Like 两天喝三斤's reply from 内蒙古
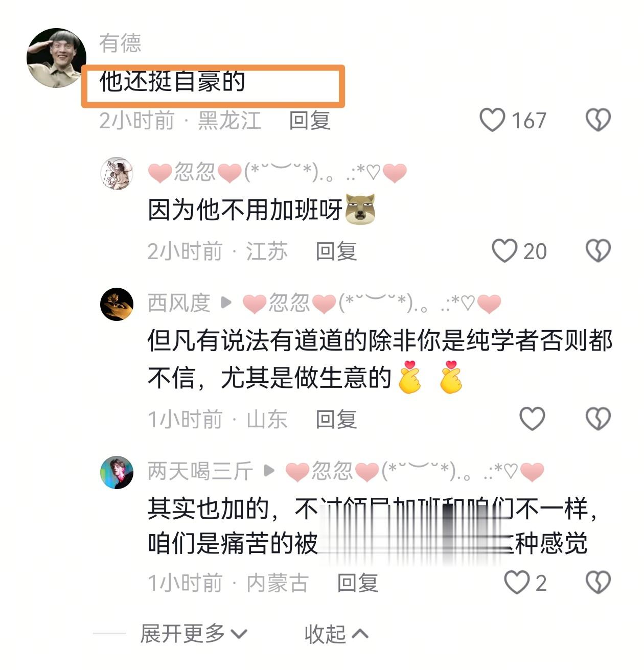This screenshot has height=670, width=644. 517,583
